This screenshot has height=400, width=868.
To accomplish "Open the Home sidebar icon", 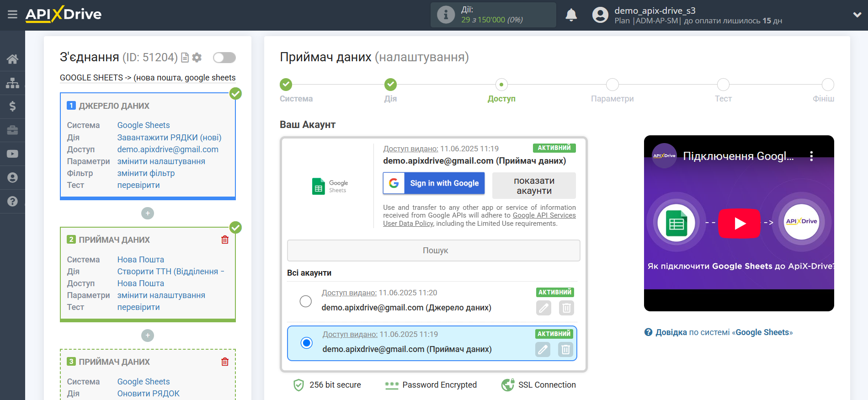I will point(12,59).
